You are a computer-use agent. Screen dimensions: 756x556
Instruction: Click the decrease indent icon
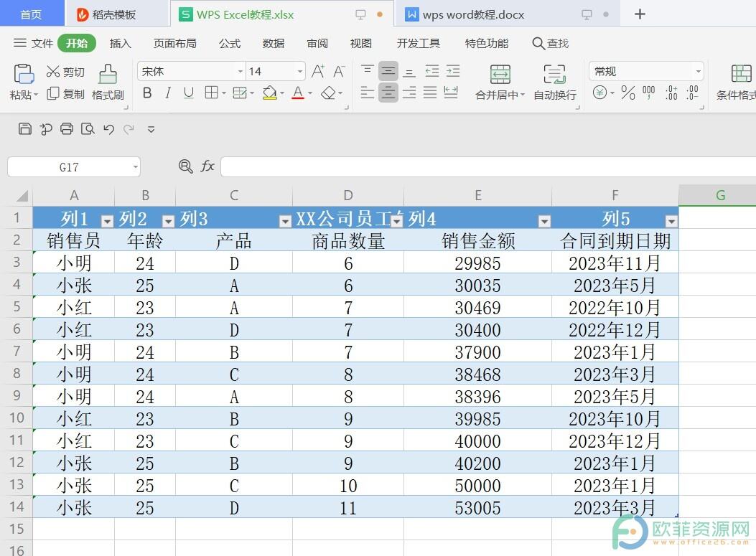tap(432, 71)
